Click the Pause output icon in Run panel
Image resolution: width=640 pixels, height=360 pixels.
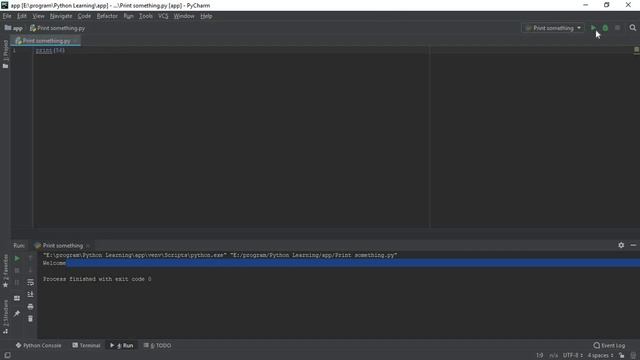[x=17, y=282]
